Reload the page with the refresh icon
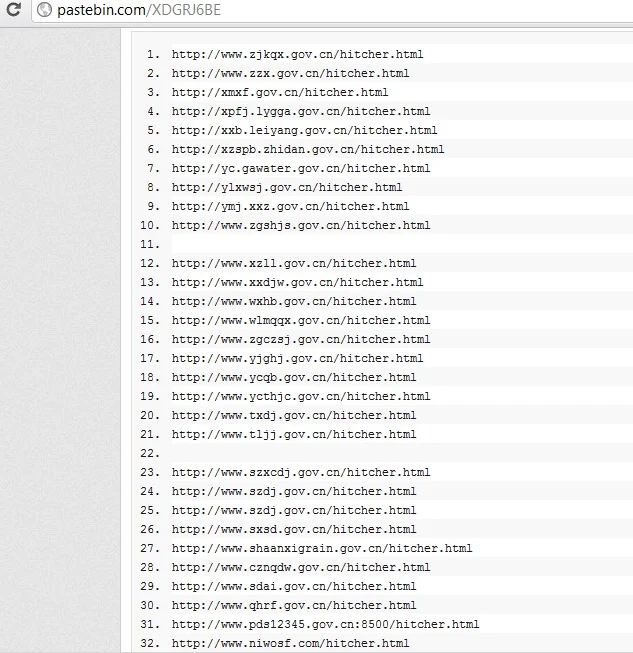Image resolution: width=633 pixels, height=653 pixels. point(14,10)
